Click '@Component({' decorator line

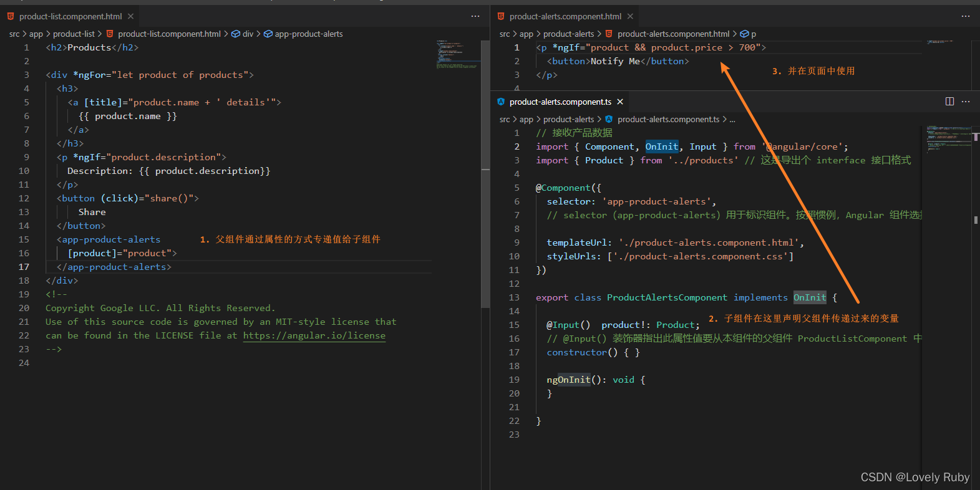point(568,188)
